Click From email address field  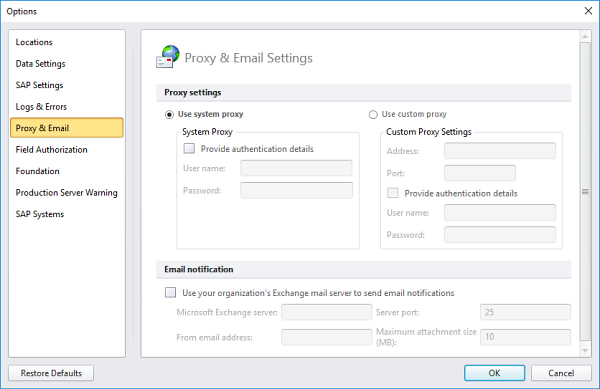coord(326,337)
